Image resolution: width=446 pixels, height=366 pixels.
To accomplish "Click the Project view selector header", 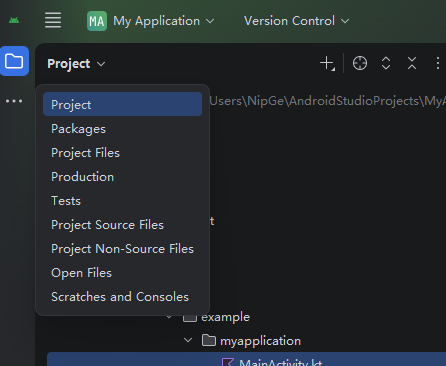I will [76, 64].
